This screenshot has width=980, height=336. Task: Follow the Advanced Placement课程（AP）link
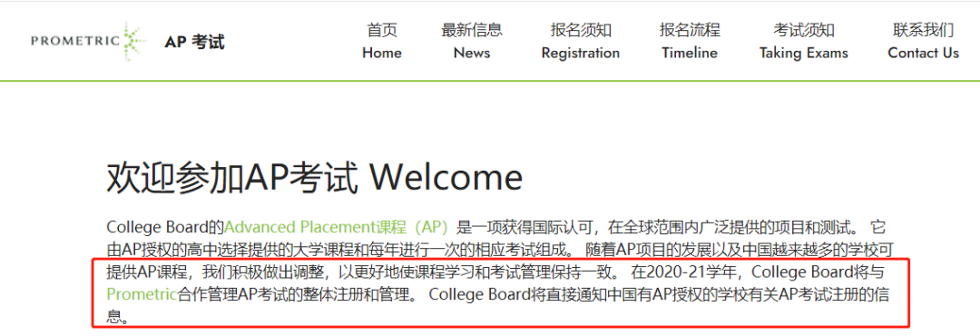(337, 226)
